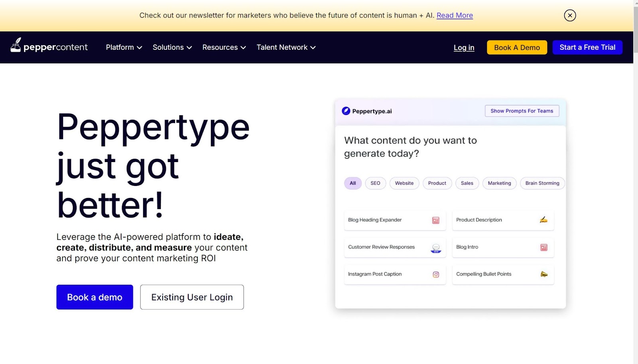Expand the Platform menu
638x364 pixels.
[124, 47]
